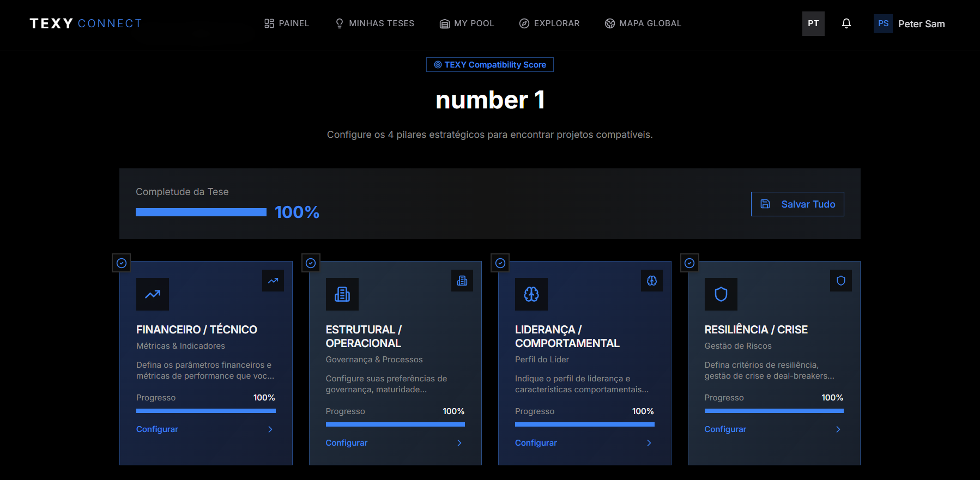The height and width of the screenshot is (480, 980).
Task: Click the Minhas Teses lightbulb icon
Action: (x=340, y=23)
